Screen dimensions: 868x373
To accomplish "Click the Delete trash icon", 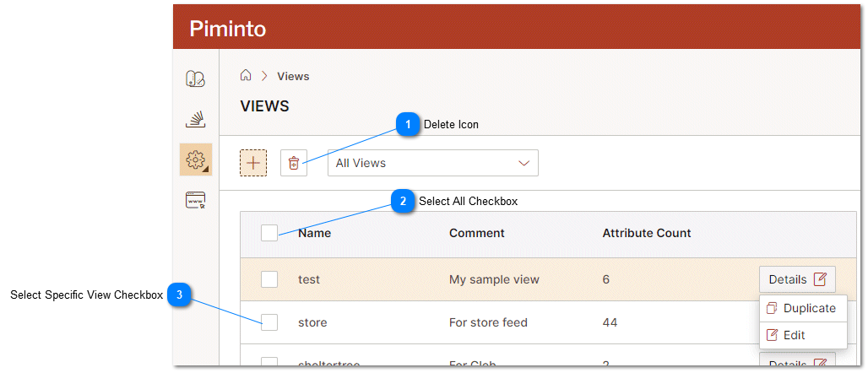I will point(294,163).
